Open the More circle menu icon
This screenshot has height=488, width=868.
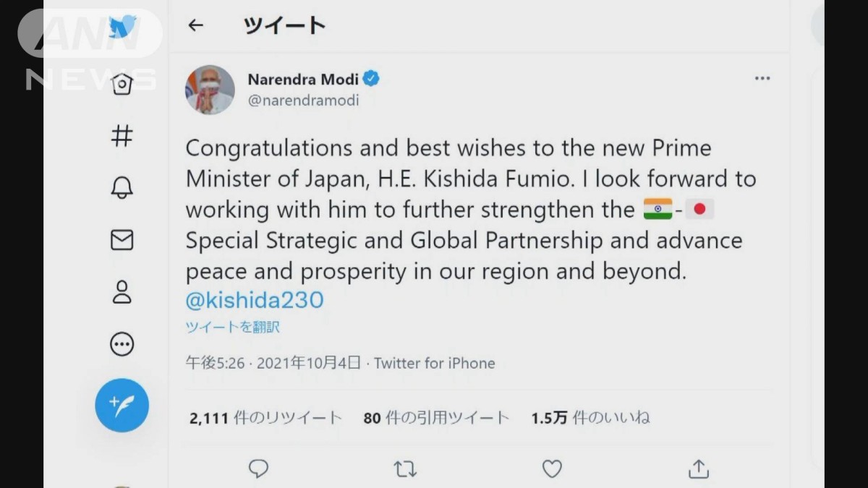click(122, 344)
